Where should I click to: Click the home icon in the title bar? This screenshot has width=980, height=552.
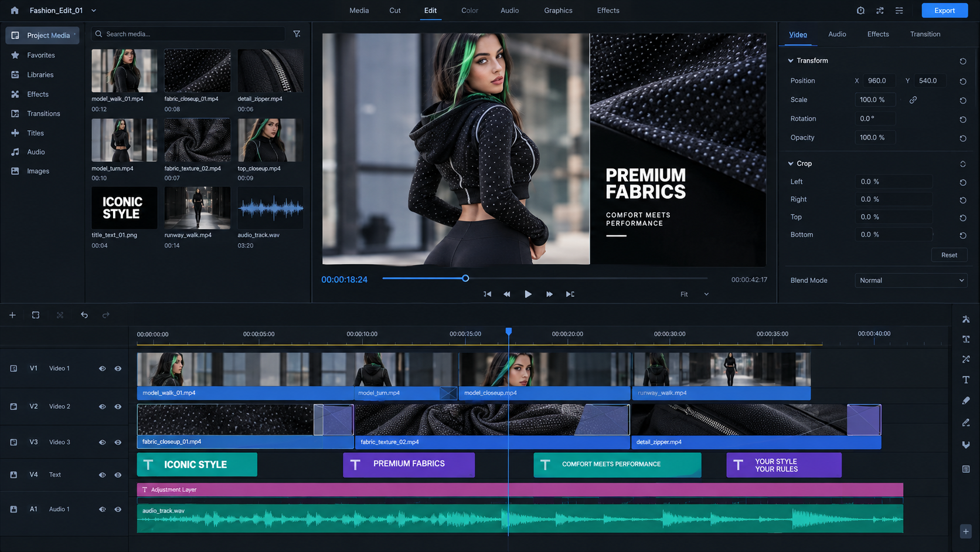(15, 11)
